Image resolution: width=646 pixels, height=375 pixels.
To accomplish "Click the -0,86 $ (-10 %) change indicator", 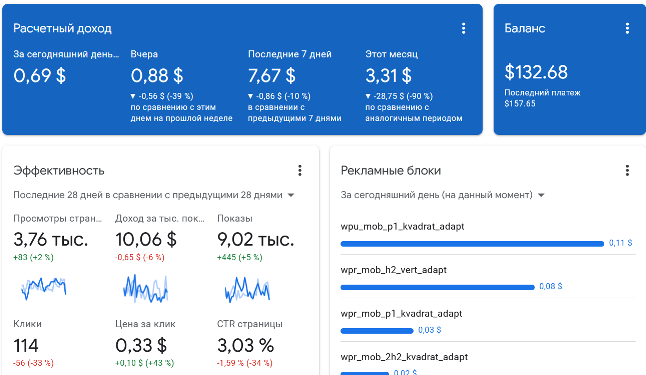I will tap(279, 96).
